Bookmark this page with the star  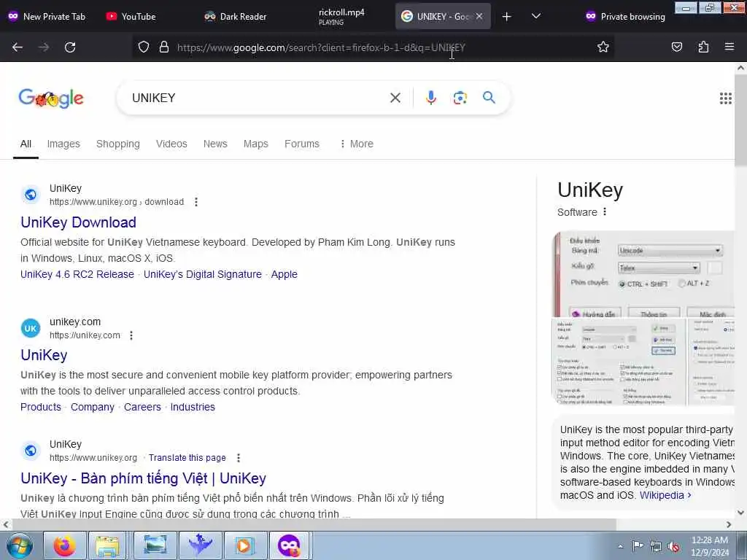603,47
